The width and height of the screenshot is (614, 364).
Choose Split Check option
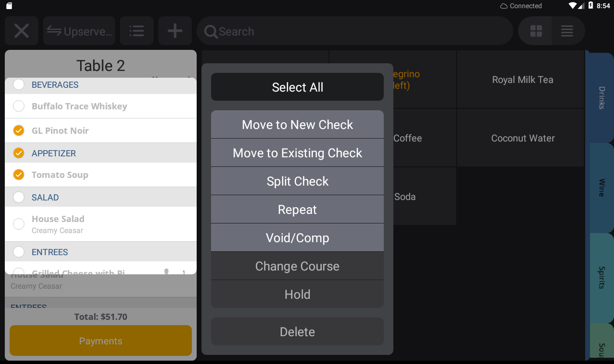pos(297,181)
